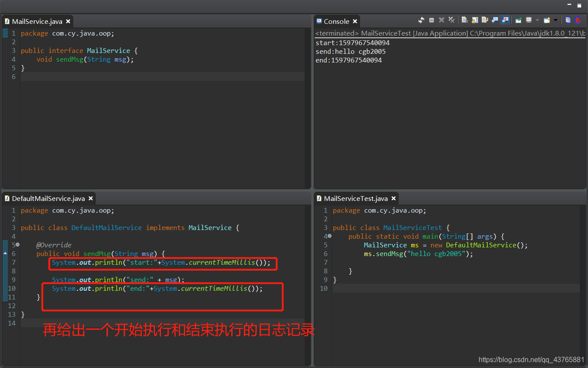This screenshot has width=588, height=368.
Task: Click Remove All Terminated Launches icon
Action: click(451, 20)
